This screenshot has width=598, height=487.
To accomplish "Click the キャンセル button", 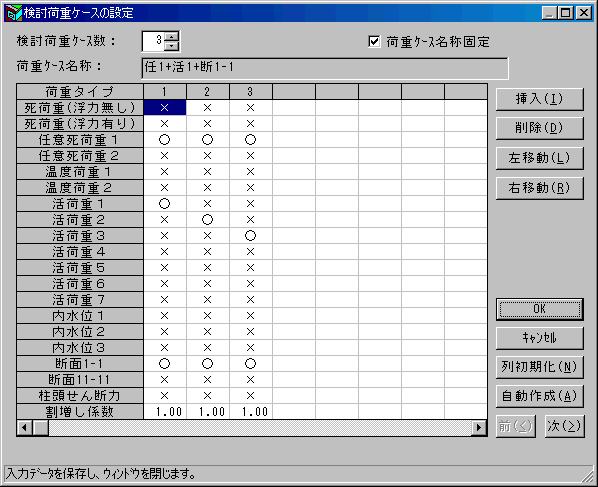I will click(539, 338).
